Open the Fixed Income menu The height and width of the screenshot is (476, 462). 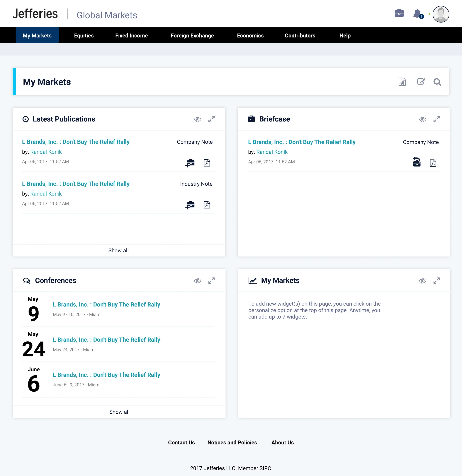(x=131, y=35)
